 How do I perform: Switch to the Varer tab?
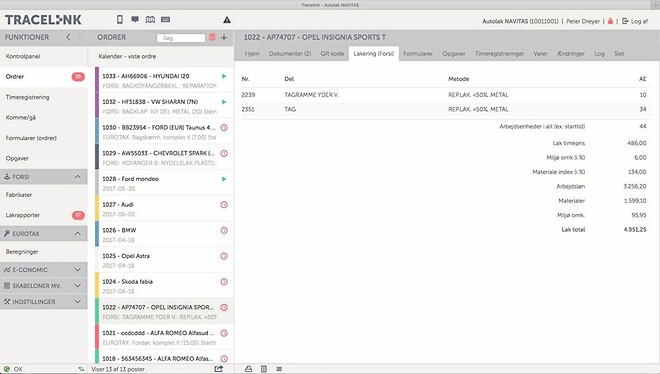[540, 53]
